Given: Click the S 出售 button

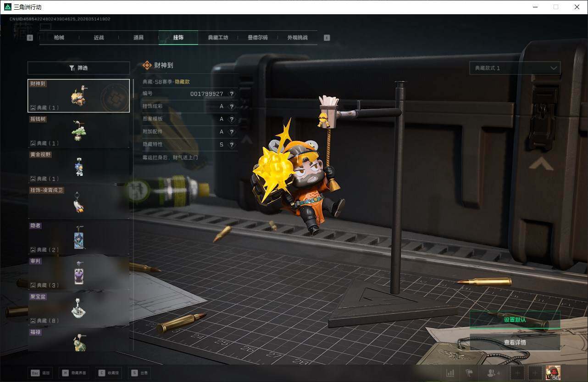Looking at the screenshot, I should point(139,373).
